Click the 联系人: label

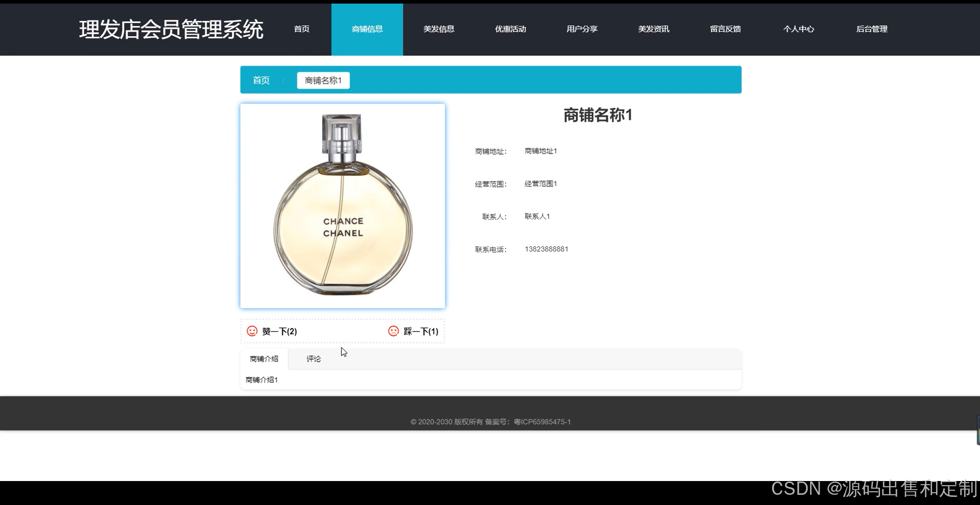[495, 217]
